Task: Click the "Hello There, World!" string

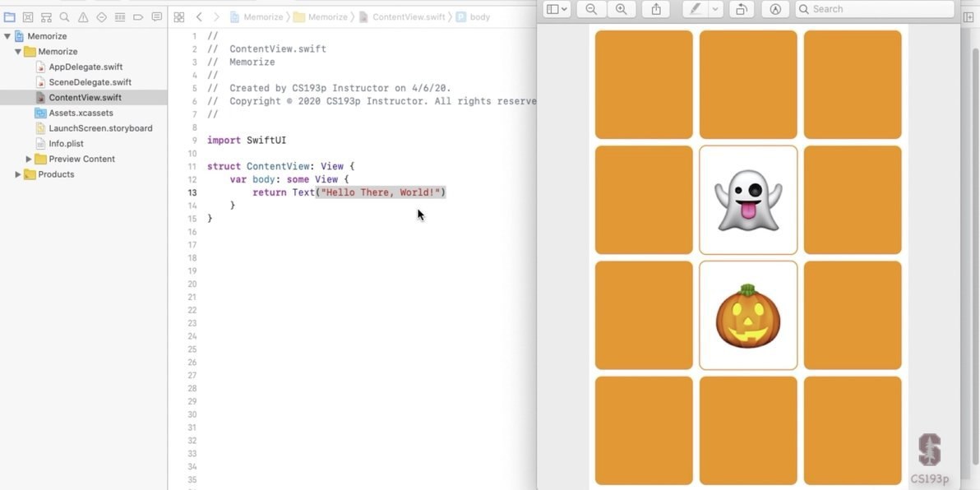Action: tap(381, 192)
